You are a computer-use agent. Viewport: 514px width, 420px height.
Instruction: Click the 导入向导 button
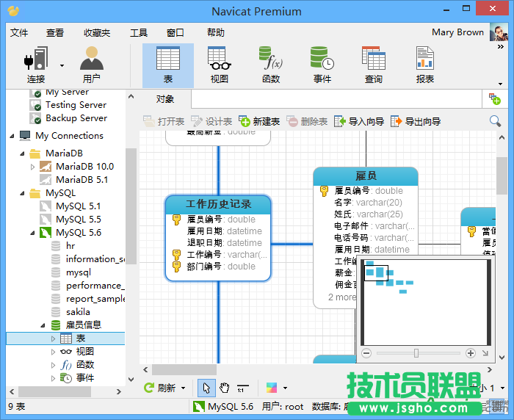pos(359,122)
